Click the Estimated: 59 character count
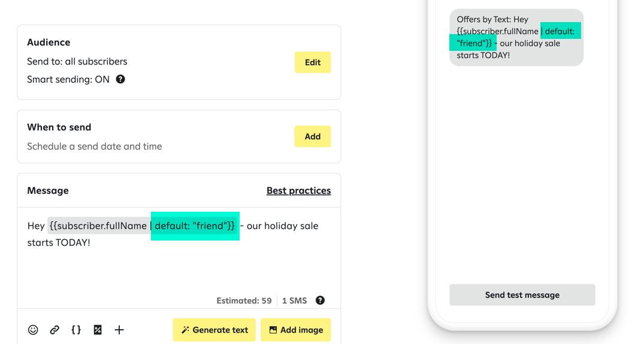644x344 pixels. click(244, 300)
